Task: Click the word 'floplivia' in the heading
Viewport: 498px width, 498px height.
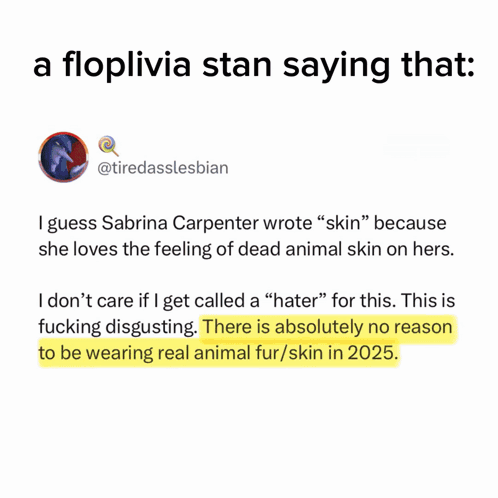Action: (126, 65)
